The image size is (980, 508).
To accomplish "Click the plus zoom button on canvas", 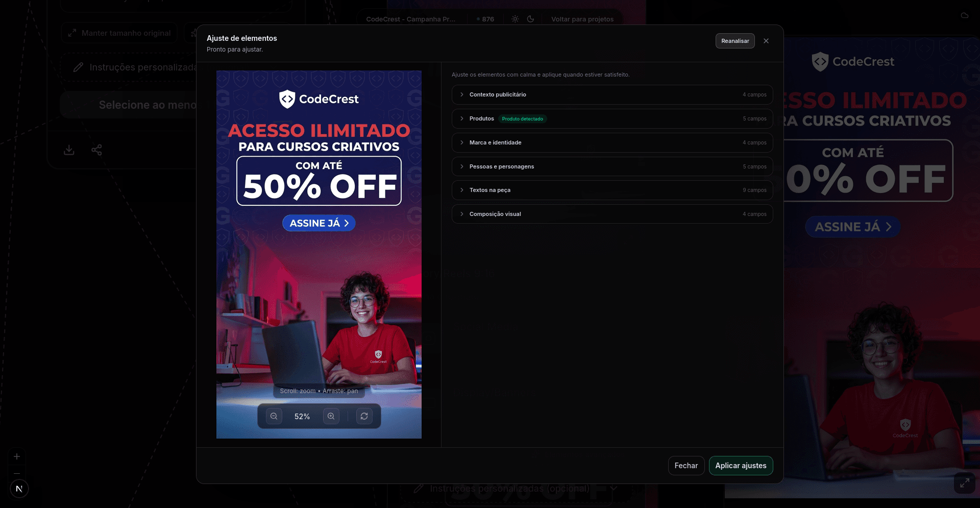I will coord(17,456).
